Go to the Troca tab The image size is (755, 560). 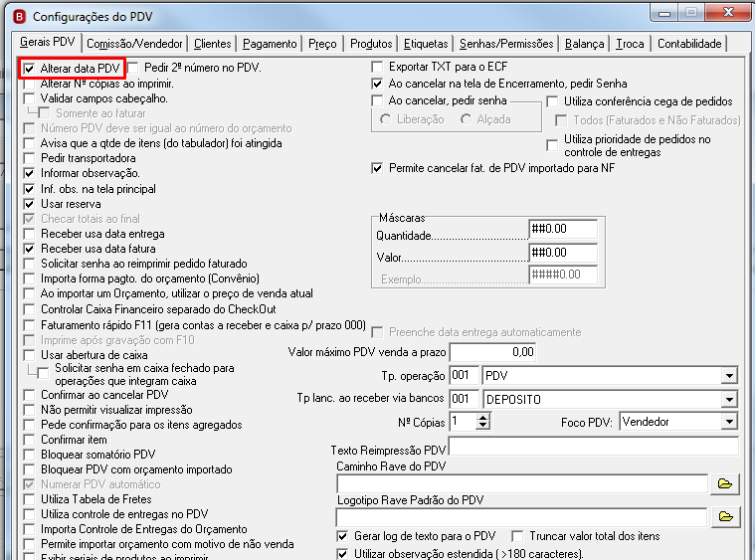tap(630, 44)
